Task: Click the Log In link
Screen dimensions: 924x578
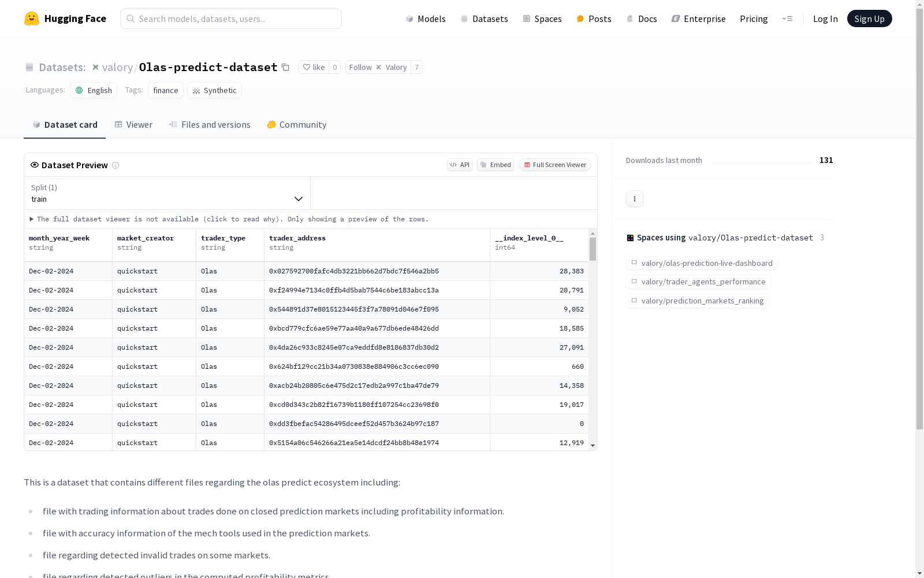Action: (825, 18)
